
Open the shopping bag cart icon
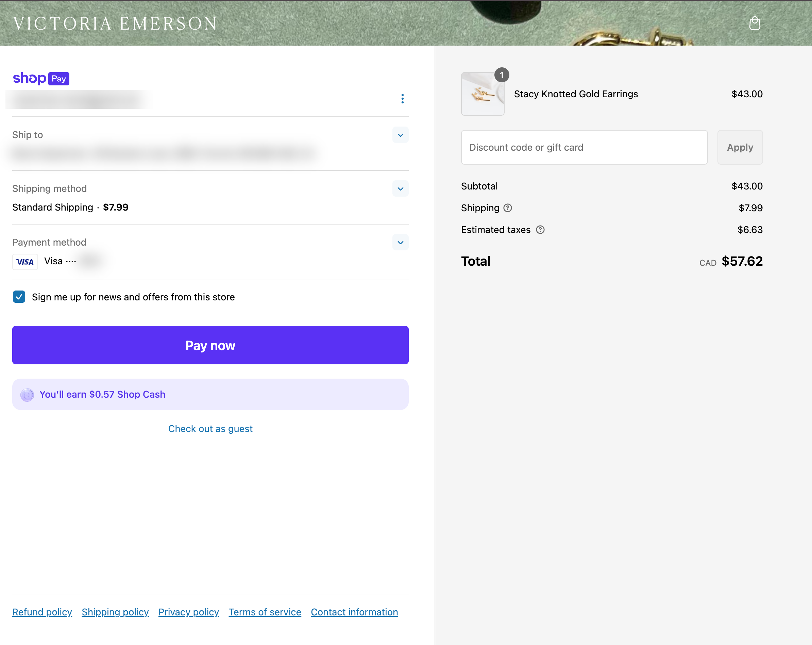coord(755,23)
